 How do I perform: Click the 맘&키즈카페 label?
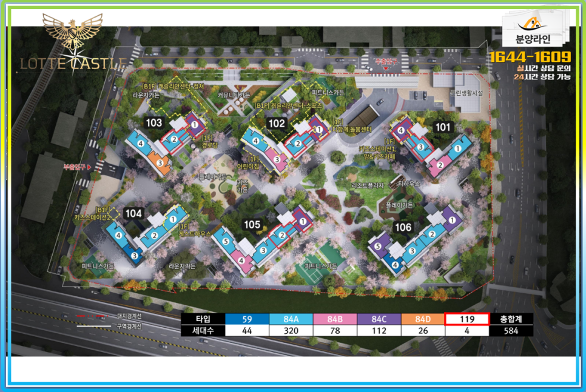coord(379,156)
